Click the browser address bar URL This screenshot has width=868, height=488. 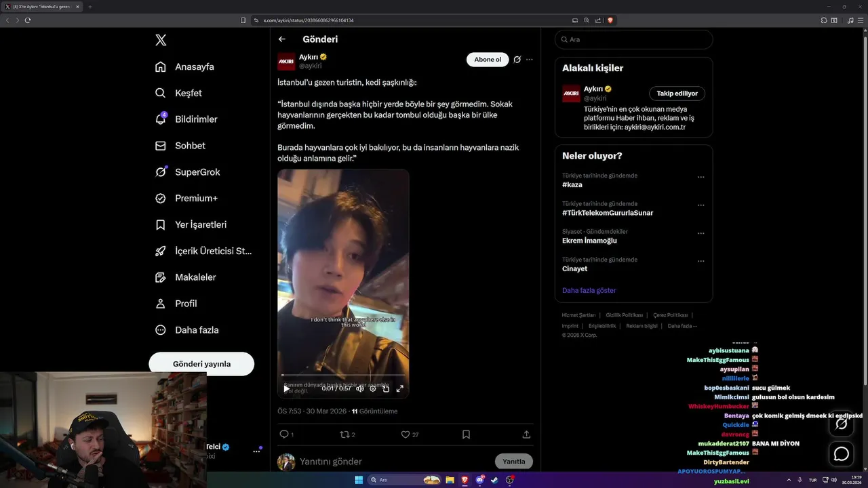click(309, 20)
